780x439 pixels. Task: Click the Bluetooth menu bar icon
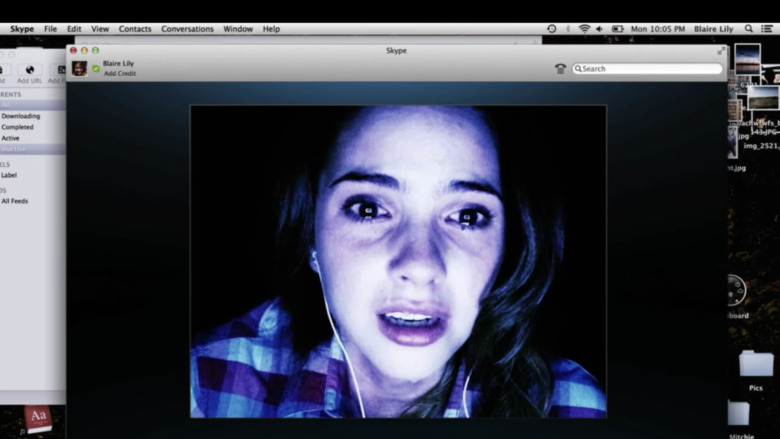coord(568,29)
